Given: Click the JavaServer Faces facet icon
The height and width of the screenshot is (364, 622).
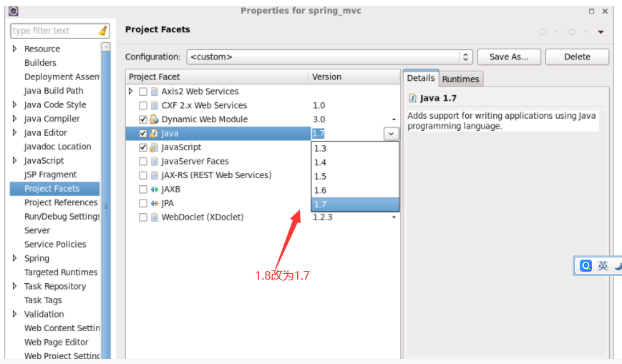Looking at the screenshot, I should point(155,162).
